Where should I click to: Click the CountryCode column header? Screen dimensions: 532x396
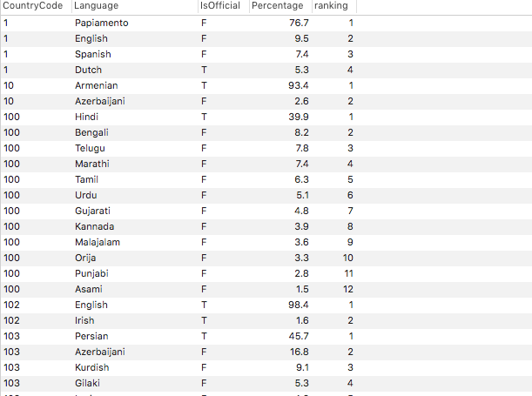33,6
